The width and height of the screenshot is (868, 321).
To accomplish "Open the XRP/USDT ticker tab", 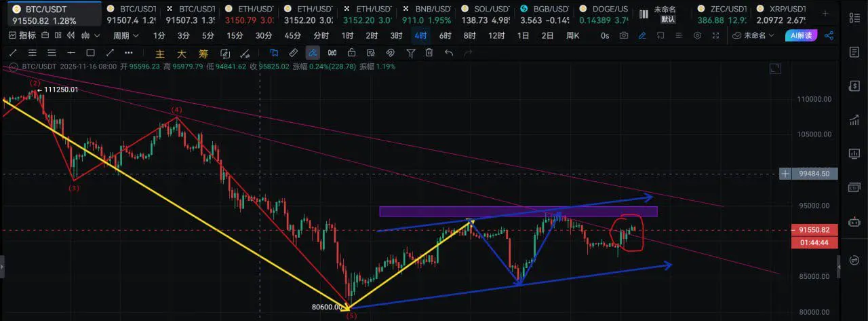I will pyautogui.click(x=781, y=14).
